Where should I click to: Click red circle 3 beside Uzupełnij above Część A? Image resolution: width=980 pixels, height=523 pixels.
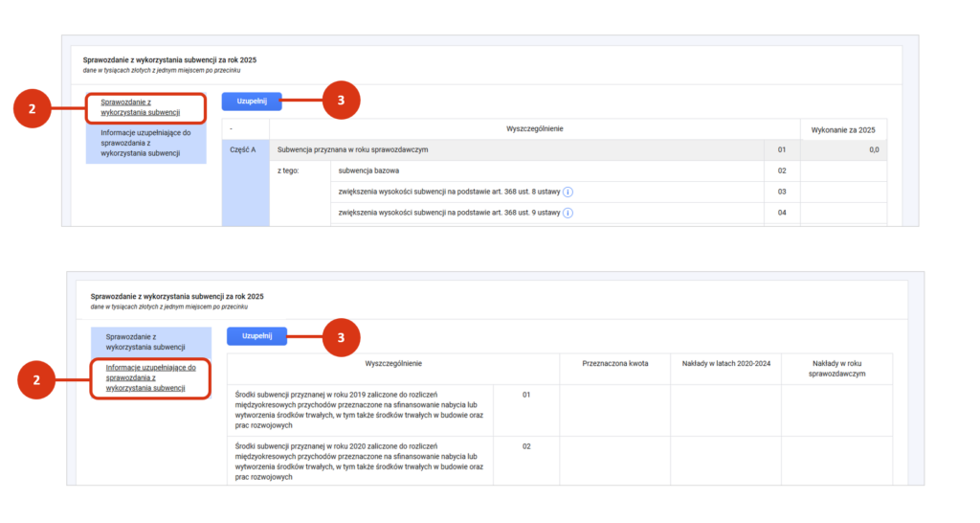(x=341, y=100)
